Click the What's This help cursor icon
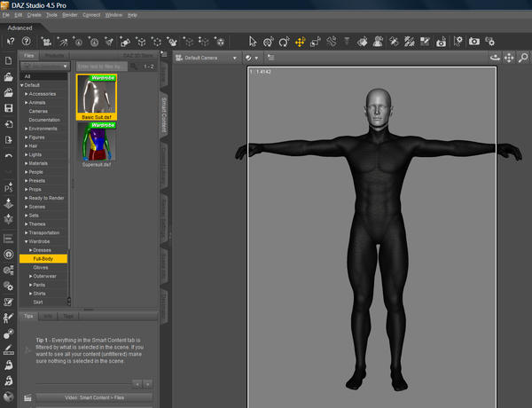Image resolution: width=532 pixels, height=408 pixels. click(x=11, y=42)
